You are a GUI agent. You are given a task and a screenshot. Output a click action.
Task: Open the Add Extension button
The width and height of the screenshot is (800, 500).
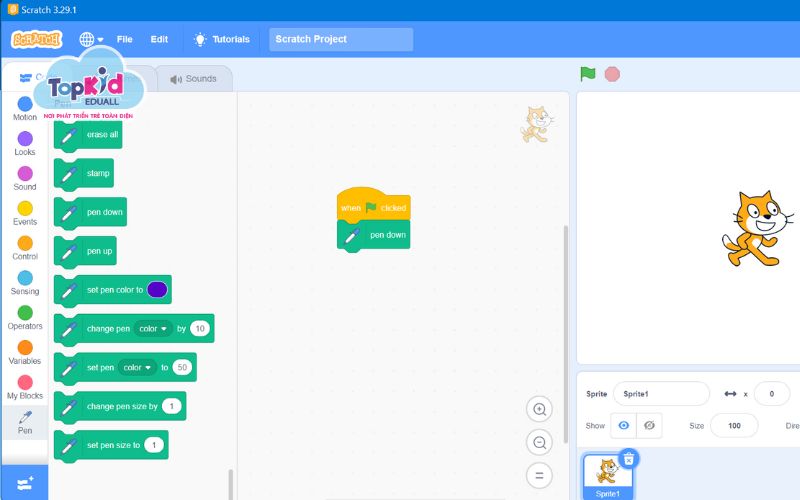25,483
